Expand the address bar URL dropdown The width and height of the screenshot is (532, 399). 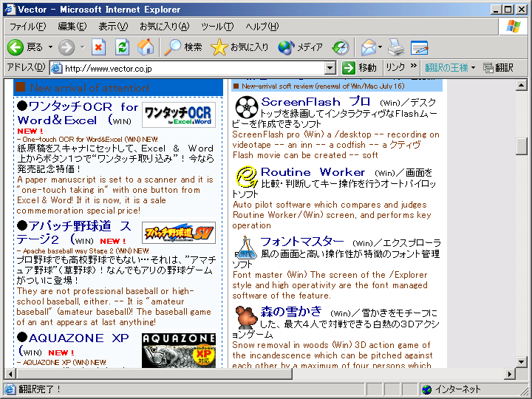(330, 68)
